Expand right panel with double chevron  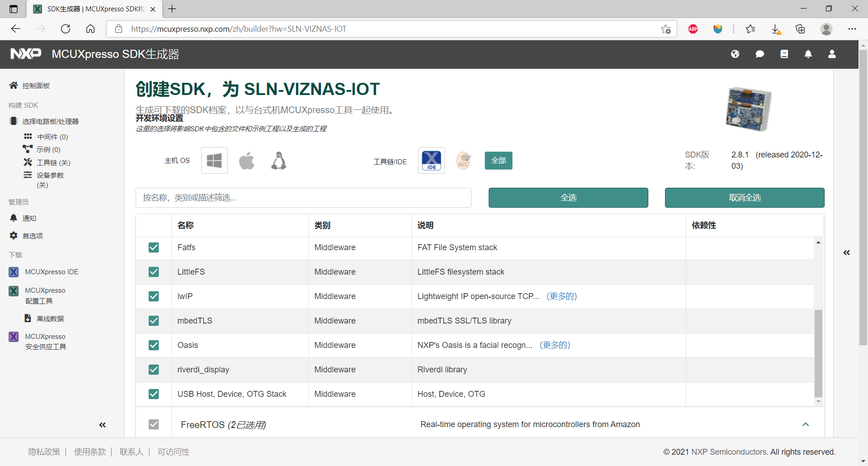click(847, 252)
